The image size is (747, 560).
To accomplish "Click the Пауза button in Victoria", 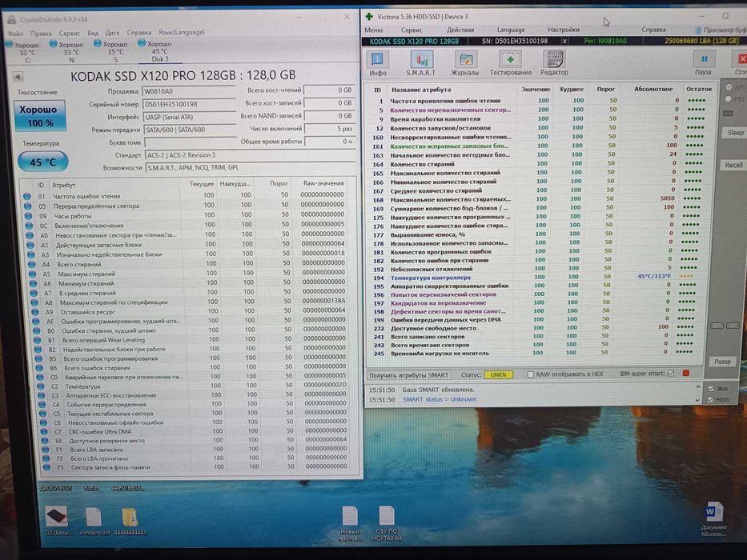I will 703,64.
